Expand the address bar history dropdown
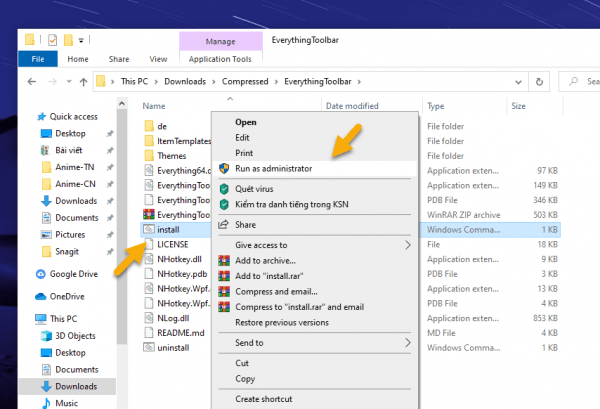The image size is (600, 409). pos(518,82)
